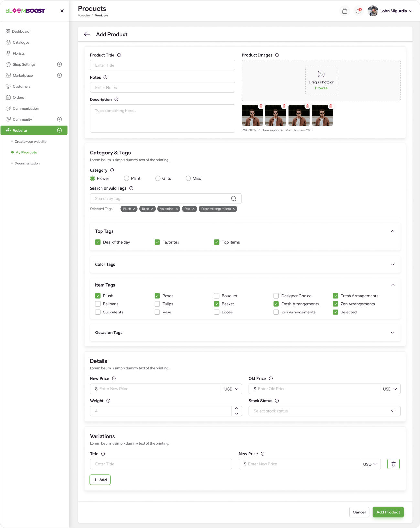
Task: Delete the variation using trash icon
Action: pos(393,464)
